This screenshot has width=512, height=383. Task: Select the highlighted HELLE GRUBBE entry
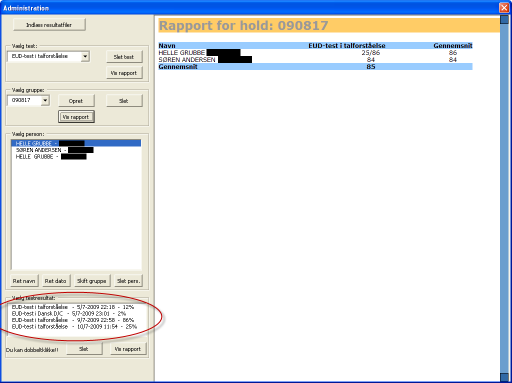click(x=76, y=143)
